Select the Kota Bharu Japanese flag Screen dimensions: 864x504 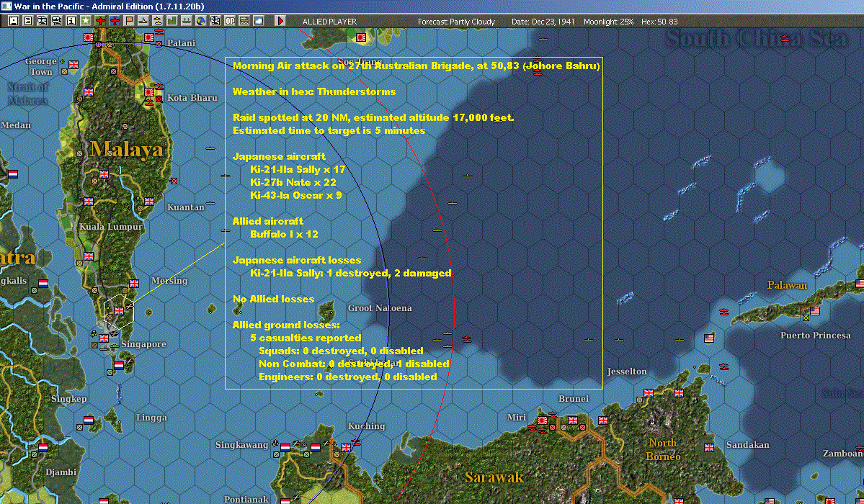pyautogui.click(x=148, y=92)
